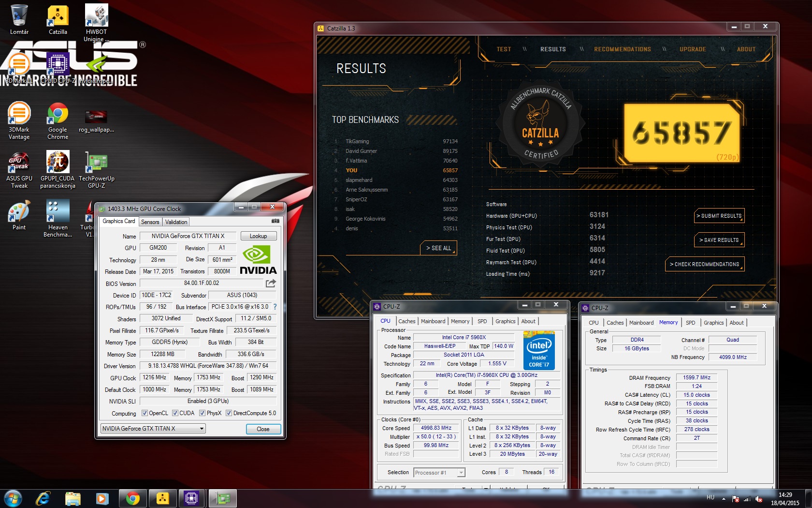The image size is (812, 508).
Task: Click the volume tray icon
Action: 759,499
